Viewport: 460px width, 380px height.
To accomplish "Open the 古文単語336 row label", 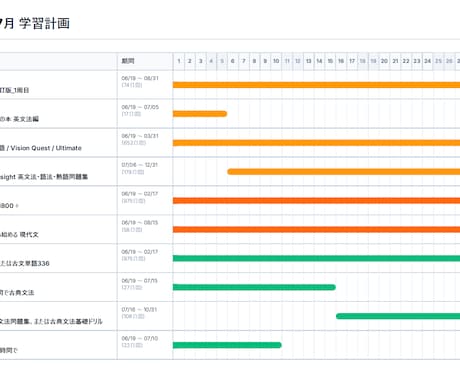I will pyautogui.click(x=25, y=263).
